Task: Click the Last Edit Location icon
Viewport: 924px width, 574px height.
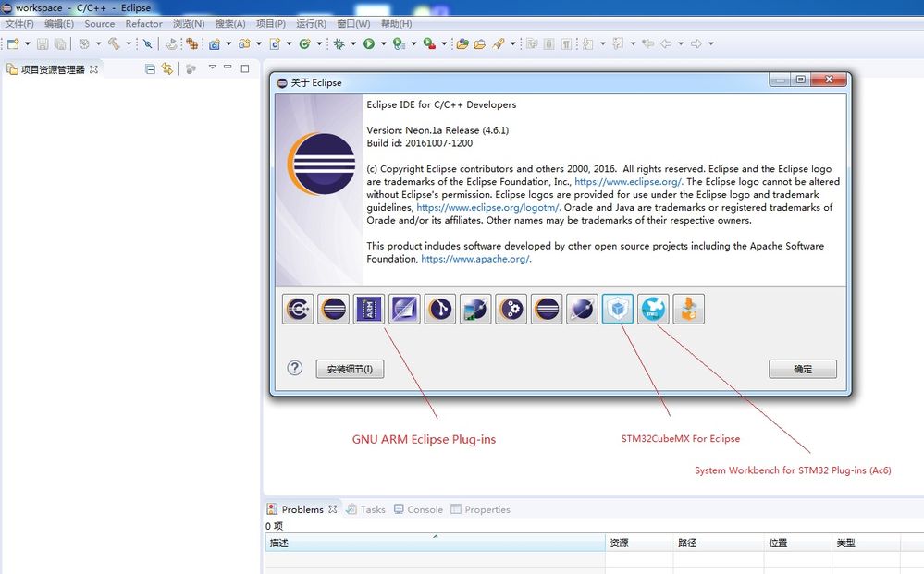Action: (647, 43)
